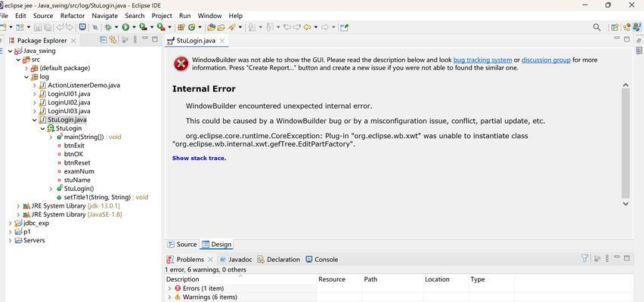The width and height of the screenshot is (644, 302).
Task: Expand Warnings (6 items) in Problems
Action: (169, 297)
